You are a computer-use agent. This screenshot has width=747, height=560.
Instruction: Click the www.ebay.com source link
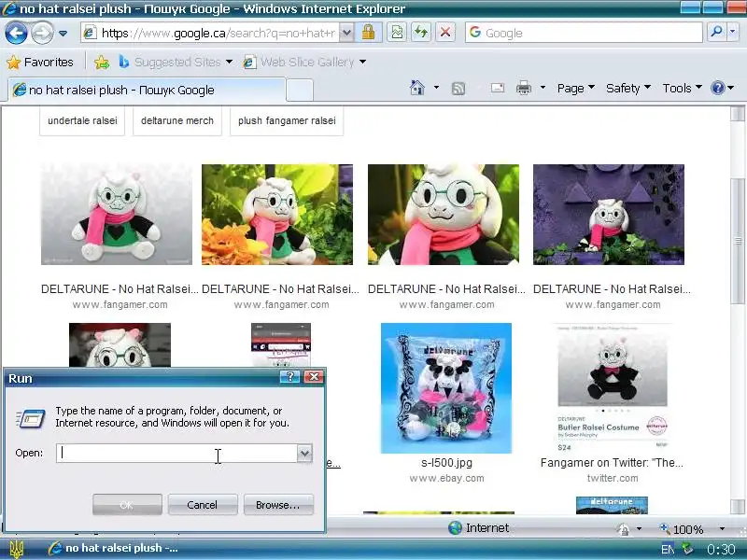pos(446,478)
